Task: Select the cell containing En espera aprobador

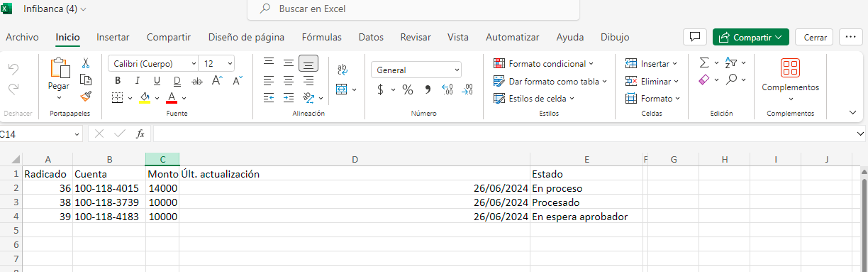Action: click(x=586, y=217)
